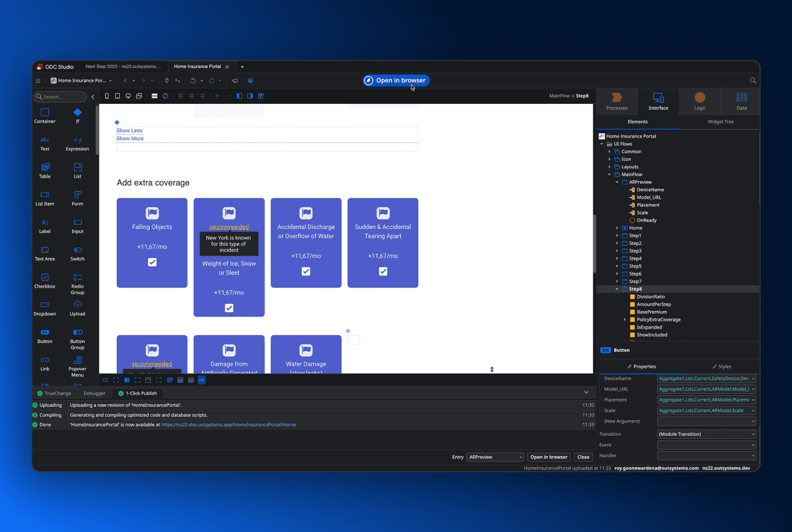This screenshot has height=532, width=792.
Task: Open the Transition dropdown in properties
Action: (706, 434)
